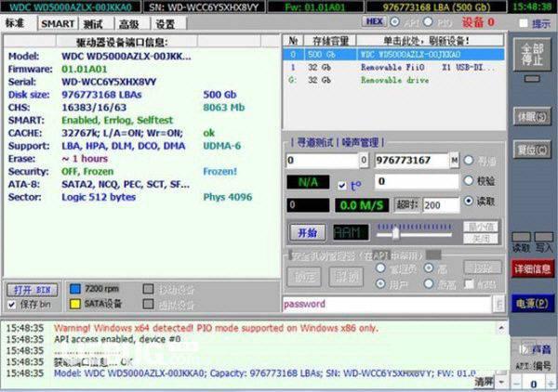This screenshot has height=392, width=558.
Task: Select the API access radio button
Action: (394, 22)
